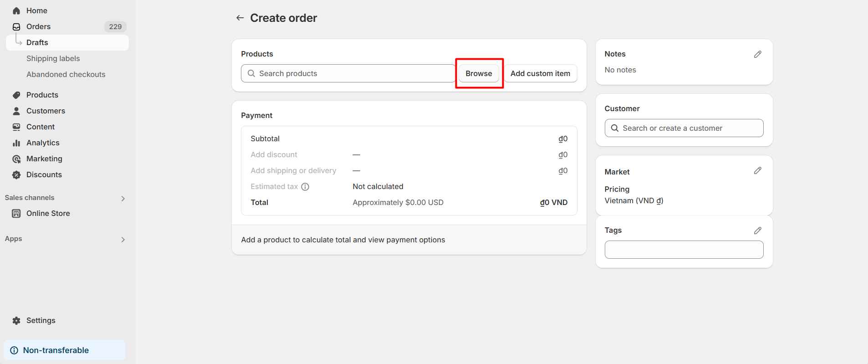Viewport: 868px width, 364px height.
Task: Select Drafts in the sidebar
Action: point(37,42)
